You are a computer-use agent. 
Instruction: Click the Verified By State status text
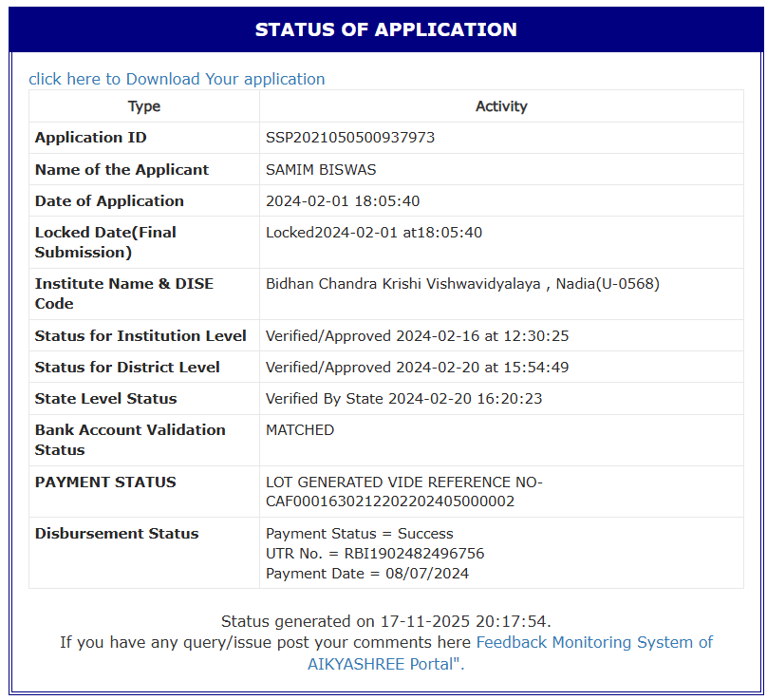tap(405, 399)
